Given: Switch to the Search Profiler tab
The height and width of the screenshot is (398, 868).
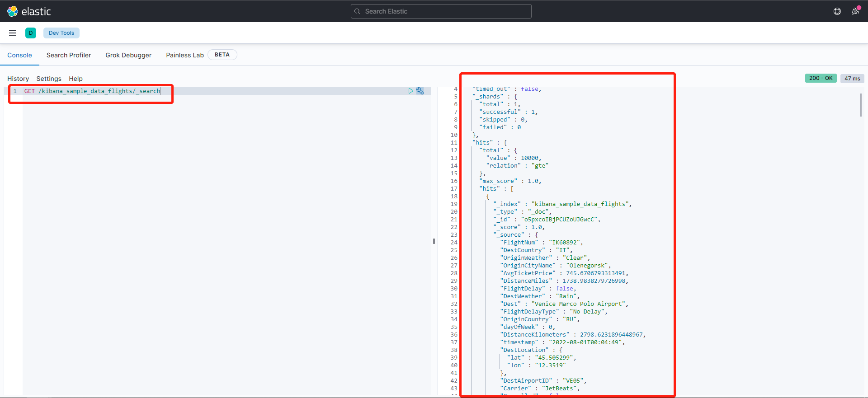Looking at the screenshot, I should (x=69, y=55).
